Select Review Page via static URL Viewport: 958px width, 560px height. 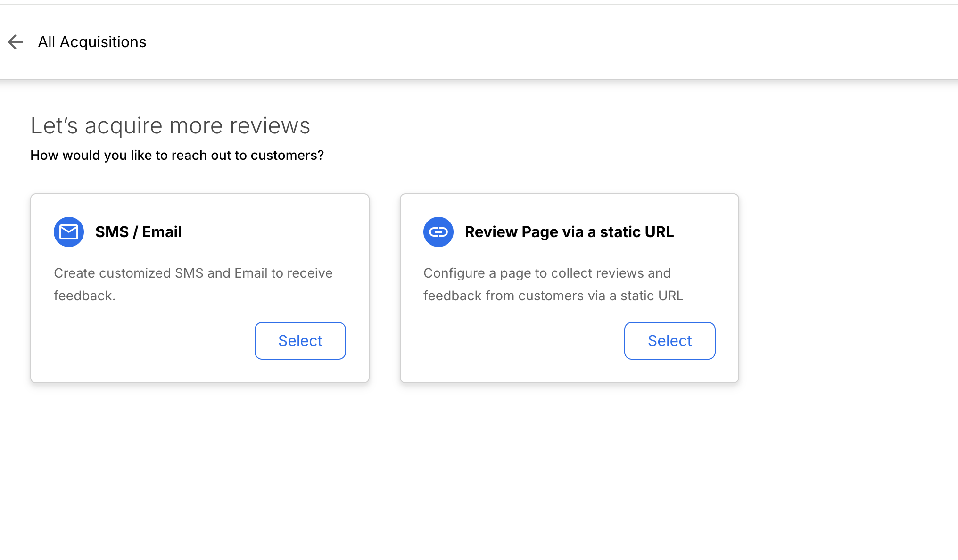[x=669, y=341]
